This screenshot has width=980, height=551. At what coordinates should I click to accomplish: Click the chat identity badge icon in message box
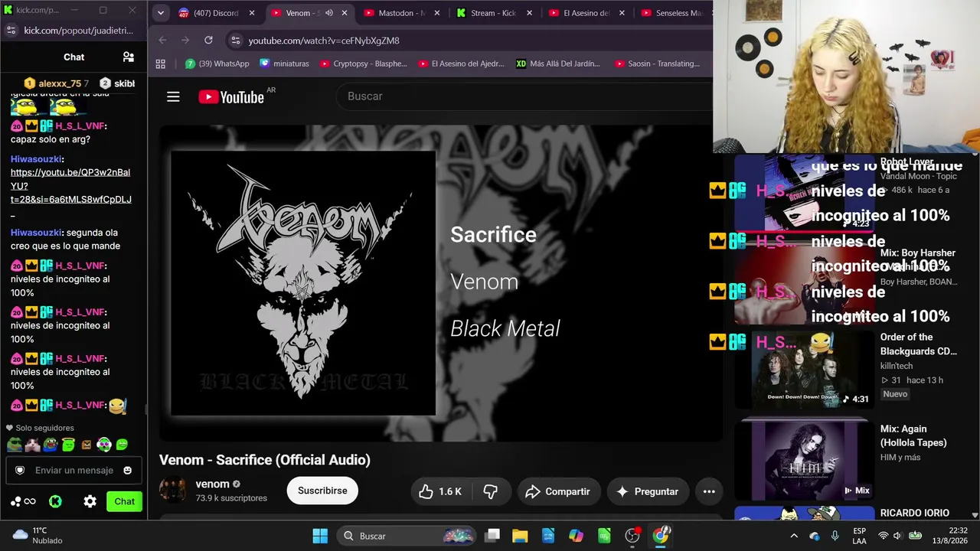click(20, 470)
